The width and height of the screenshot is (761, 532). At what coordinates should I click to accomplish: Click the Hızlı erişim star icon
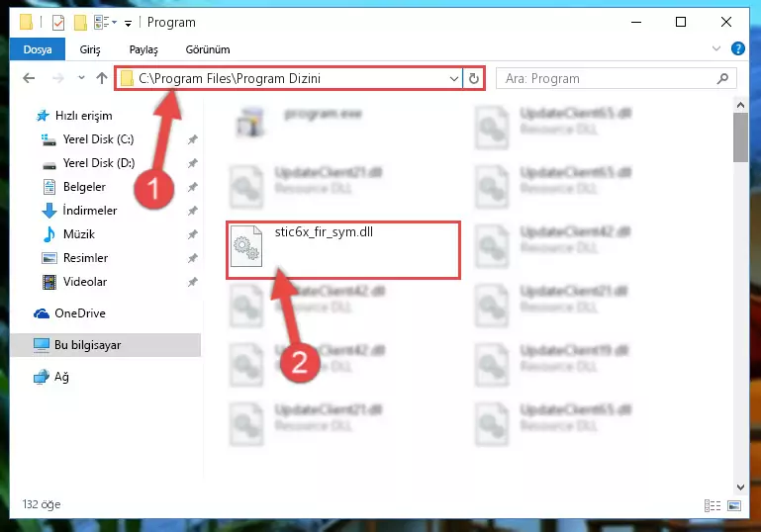(43, 116)
